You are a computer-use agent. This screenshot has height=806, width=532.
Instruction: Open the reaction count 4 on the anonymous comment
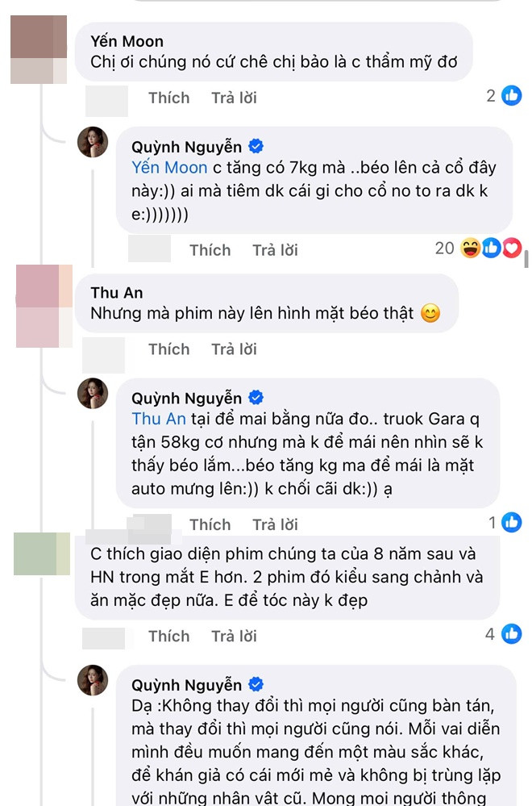490,635
